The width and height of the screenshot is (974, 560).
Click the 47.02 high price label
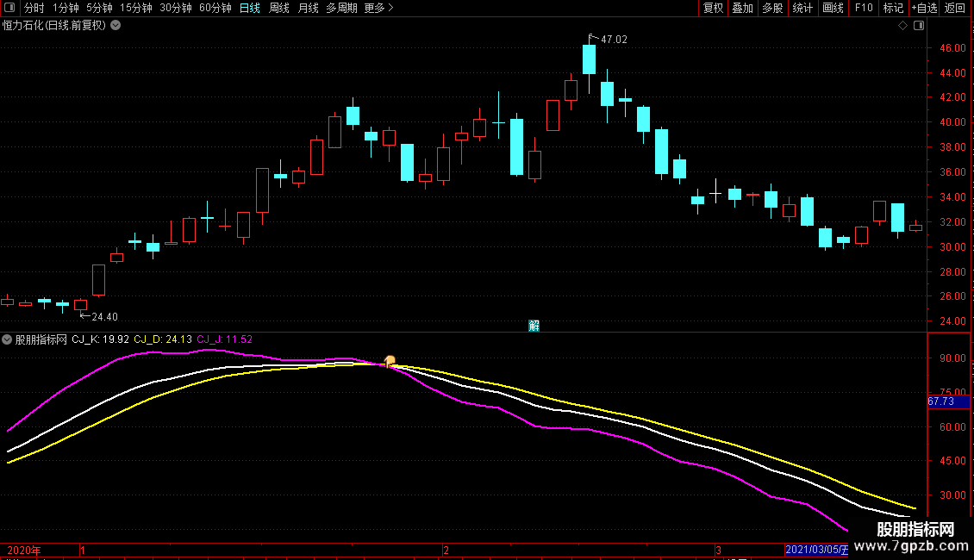[614, 40]
